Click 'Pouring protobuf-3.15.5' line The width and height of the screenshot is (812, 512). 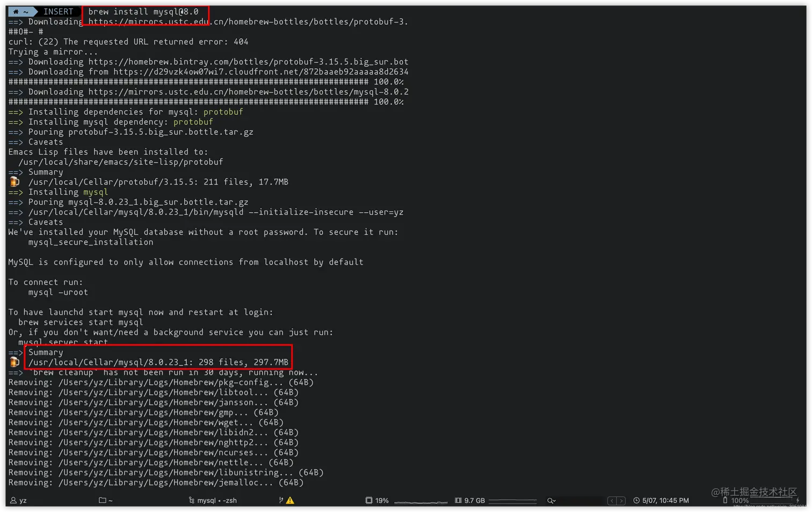pos(130,132)
